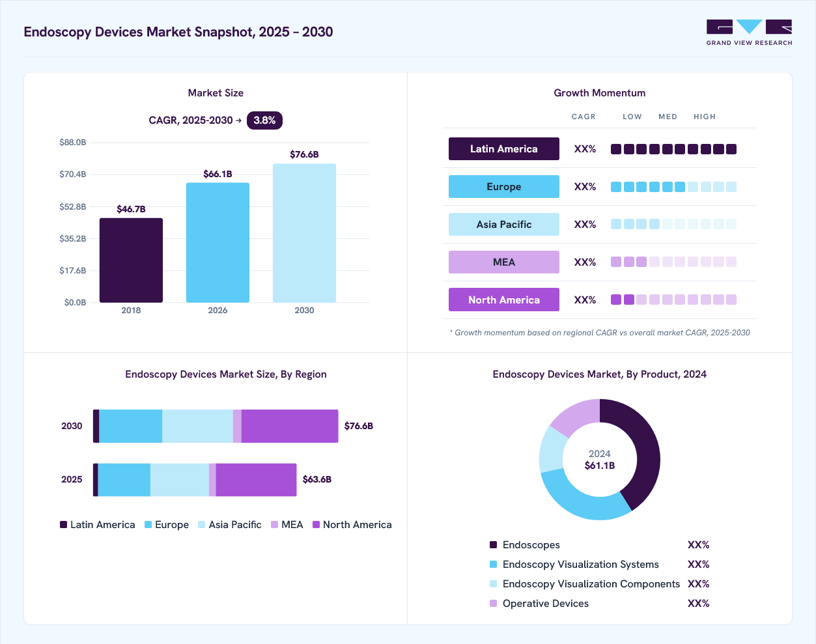Click the 2018 dark purple bar
816x644 pixels.
tap(131, 260)
